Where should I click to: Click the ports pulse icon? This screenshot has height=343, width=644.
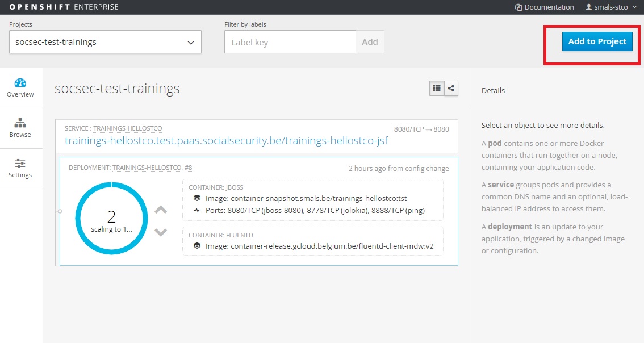(x=197, y=210)
